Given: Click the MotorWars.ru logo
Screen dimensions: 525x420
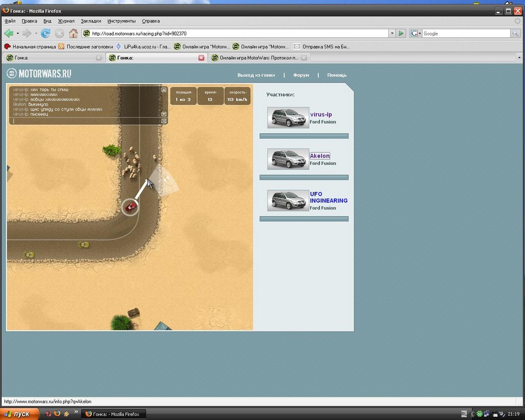Looking at the screenshot, I should point(39,73).
